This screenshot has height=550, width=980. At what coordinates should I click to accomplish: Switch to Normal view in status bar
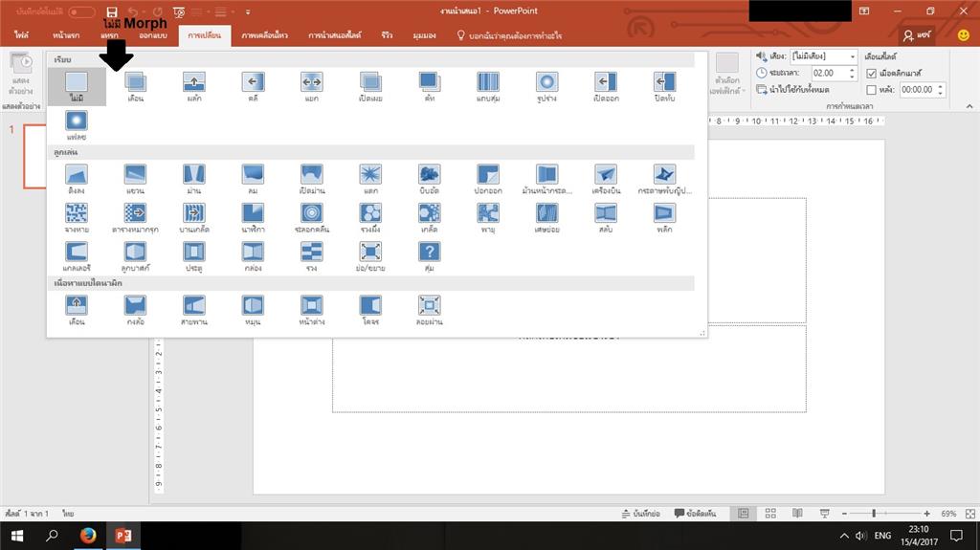(743, 513)
